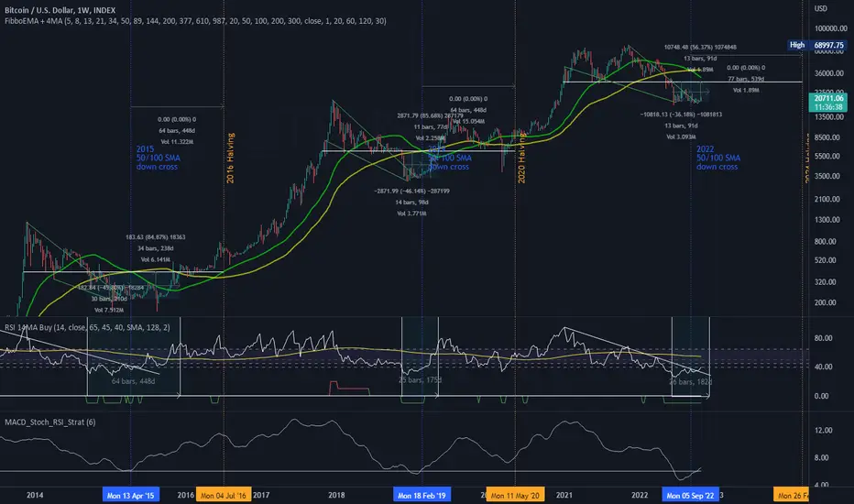The image size is (854, 504).
Task: Click the 2017 label on time axis
Action: point(261,495)
